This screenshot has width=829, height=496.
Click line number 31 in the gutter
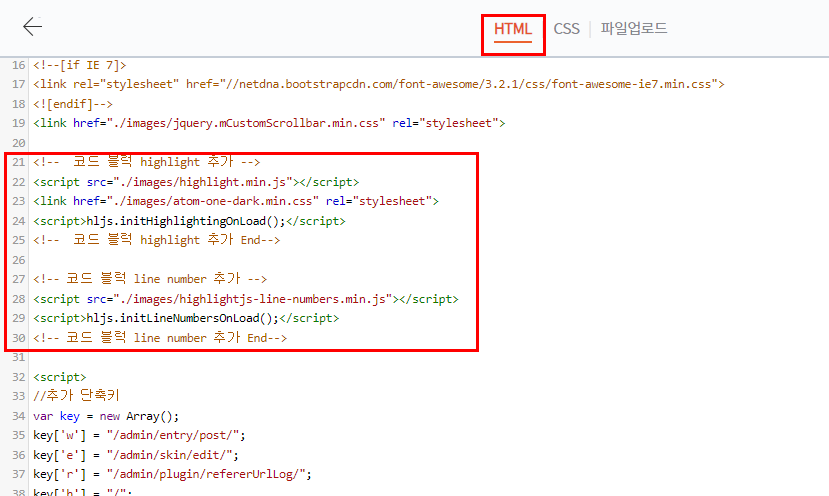pos(19,357)
